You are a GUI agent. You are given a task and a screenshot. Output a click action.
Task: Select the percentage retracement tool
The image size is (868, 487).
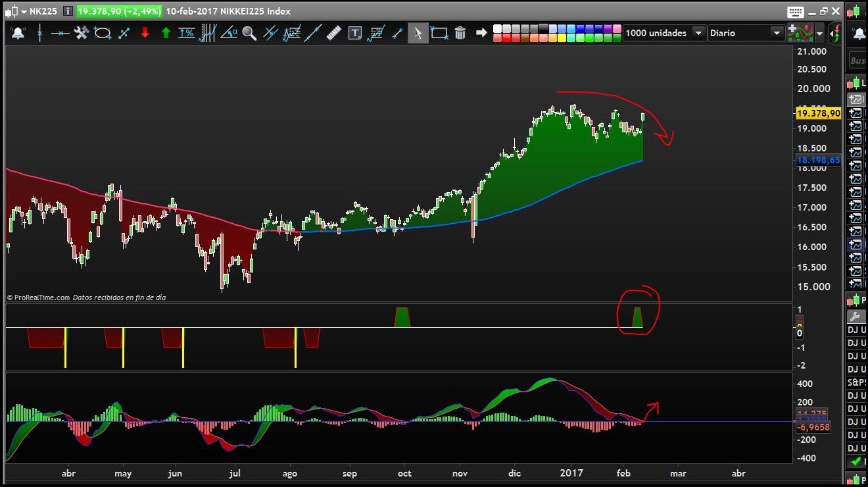[187, 33]
